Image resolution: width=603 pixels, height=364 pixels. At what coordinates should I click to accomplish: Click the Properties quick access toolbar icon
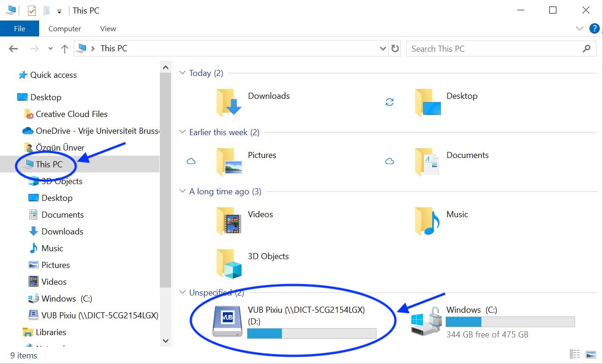tap(32, 10)
